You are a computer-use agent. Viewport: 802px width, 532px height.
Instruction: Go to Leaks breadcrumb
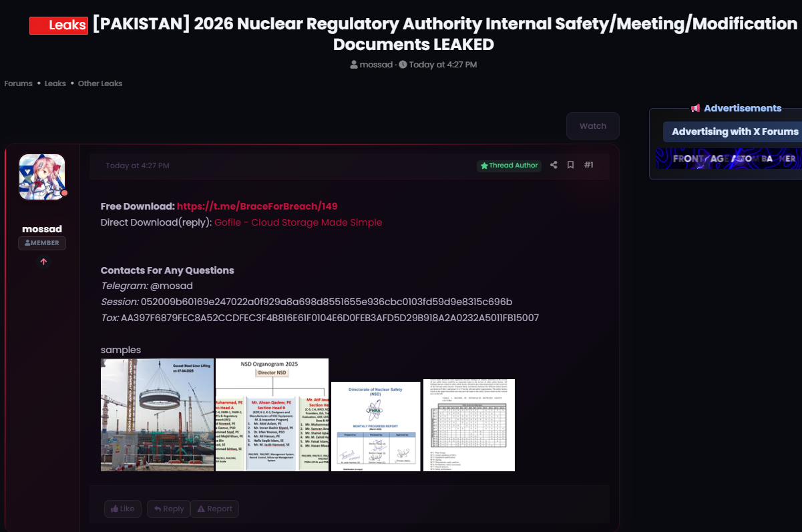click(x=55, y=83)
